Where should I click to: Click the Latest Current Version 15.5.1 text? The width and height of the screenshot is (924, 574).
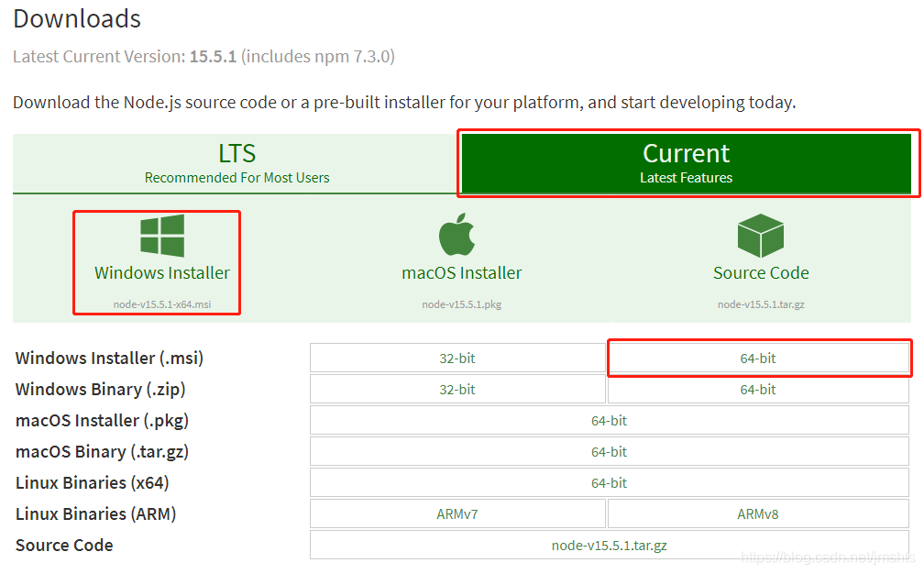tap(203, 57)
